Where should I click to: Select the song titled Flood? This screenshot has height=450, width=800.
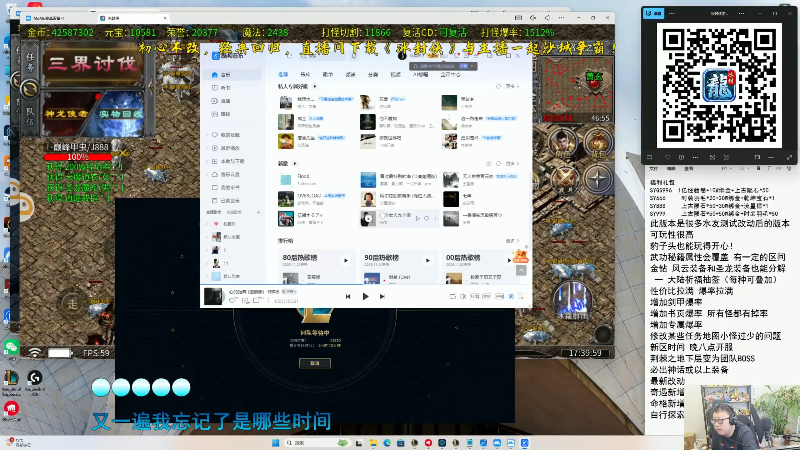click(x=304, y=176)
